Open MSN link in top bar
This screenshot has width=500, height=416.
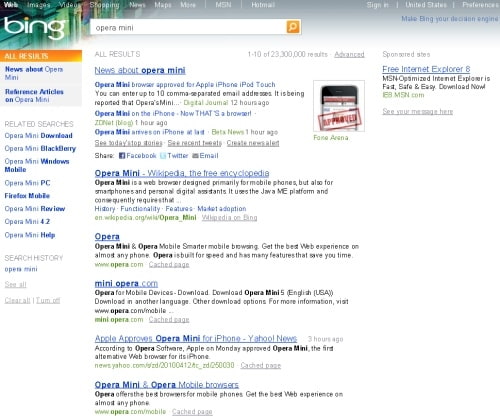click(x=223, y=5)
